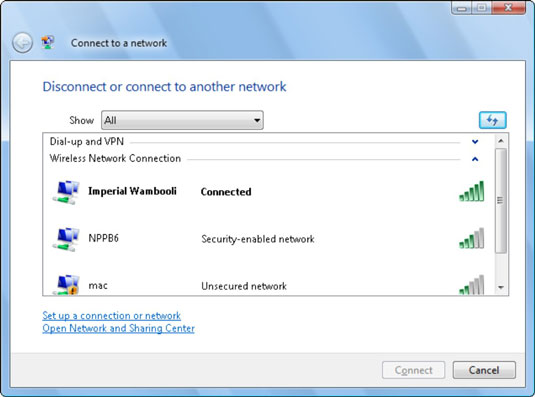This screenshot has height=397, width=535.
Task: Open Set up a connection or network
Action: point(112,315)
